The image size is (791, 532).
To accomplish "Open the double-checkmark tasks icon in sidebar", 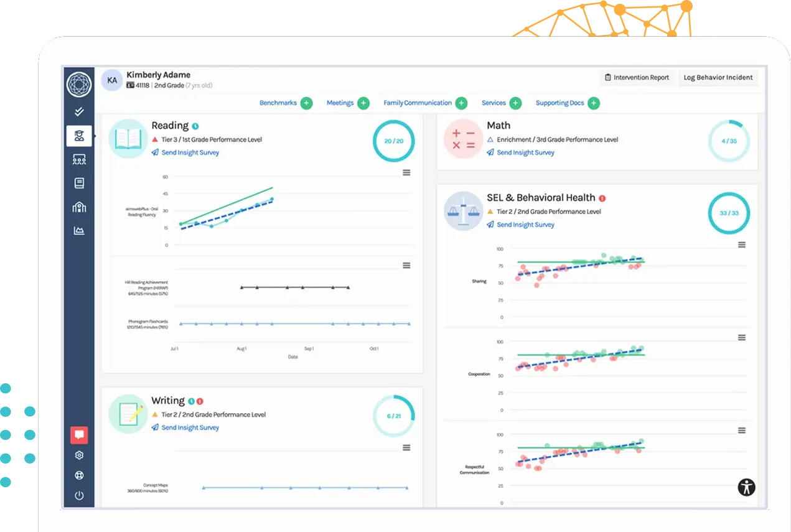I will 79,112.
